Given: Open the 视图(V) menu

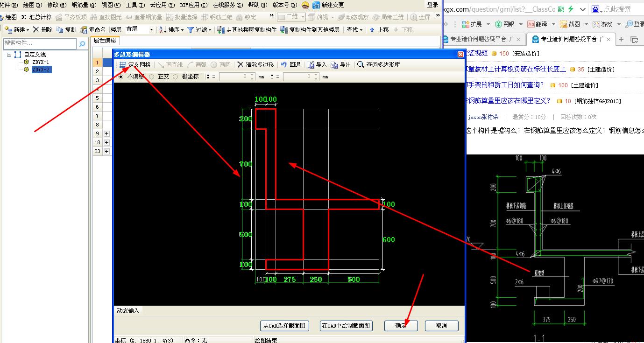Looking at the screenshot, I should coord(111,5).
